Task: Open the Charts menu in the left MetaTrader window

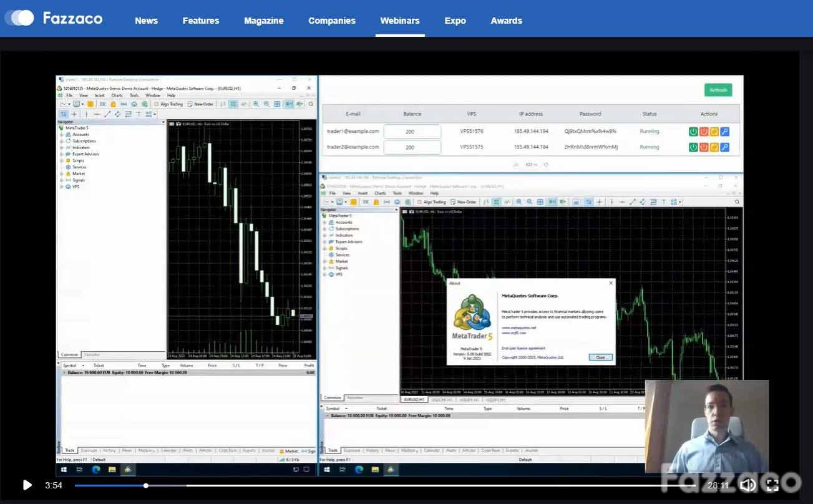Action: coord(117,95)
